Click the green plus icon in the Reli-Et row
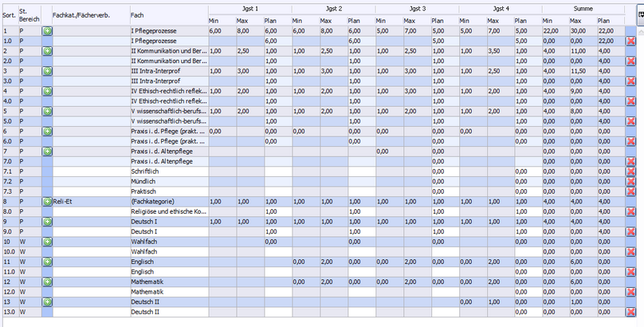 tap(47, 201)
